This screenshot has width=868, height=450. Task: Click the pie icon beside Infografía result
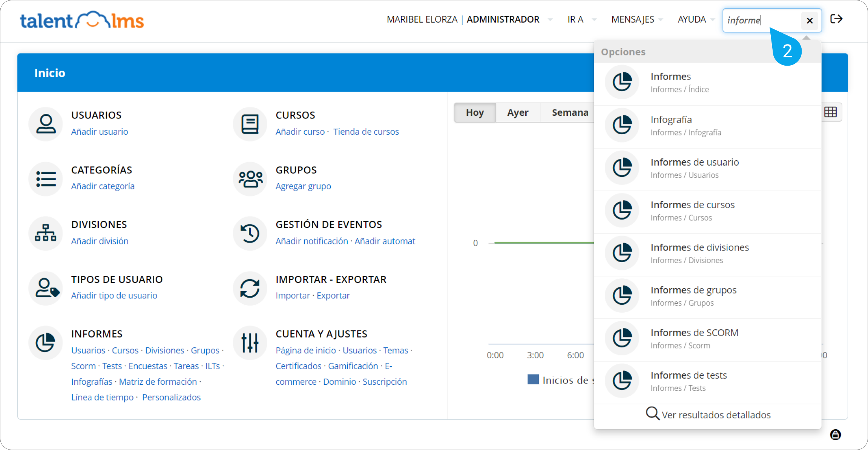click(622, 125)
